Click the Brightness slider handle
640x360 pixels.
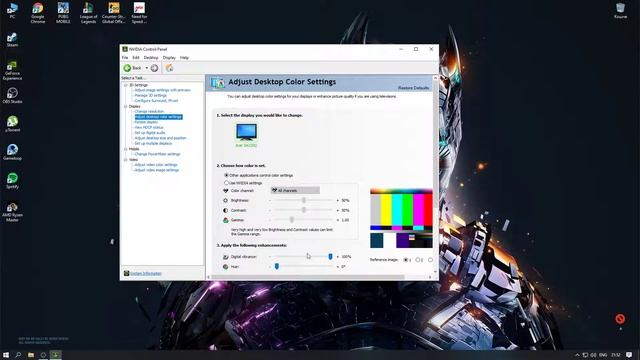pyautogui.click(x=304, y=200)
